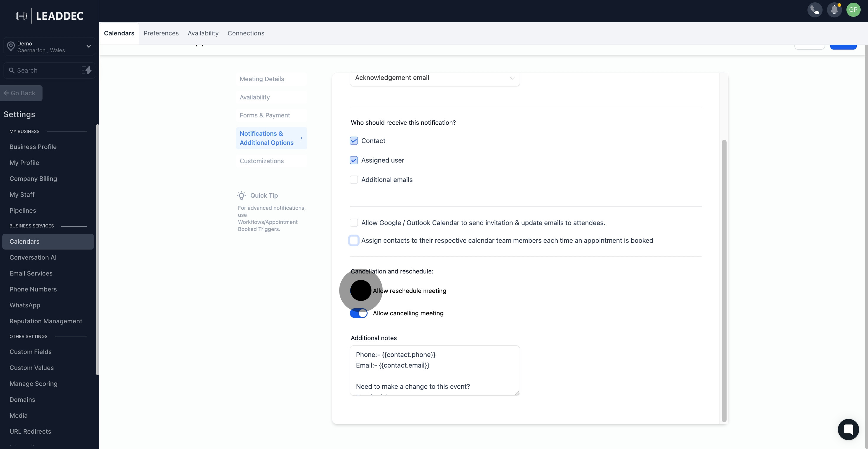Select Forms & Payment step
The image size is (868, 449).
[x=271, y=115]
